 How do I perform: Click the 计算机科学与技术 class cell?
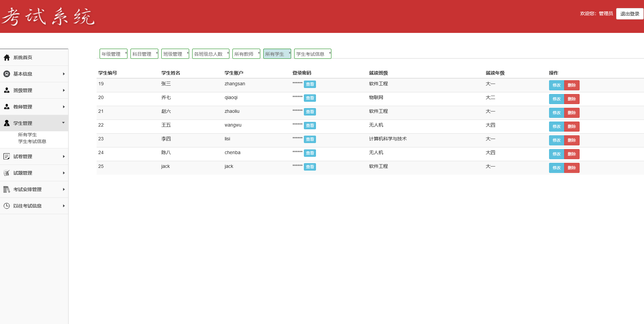click(x=388, y=139)
